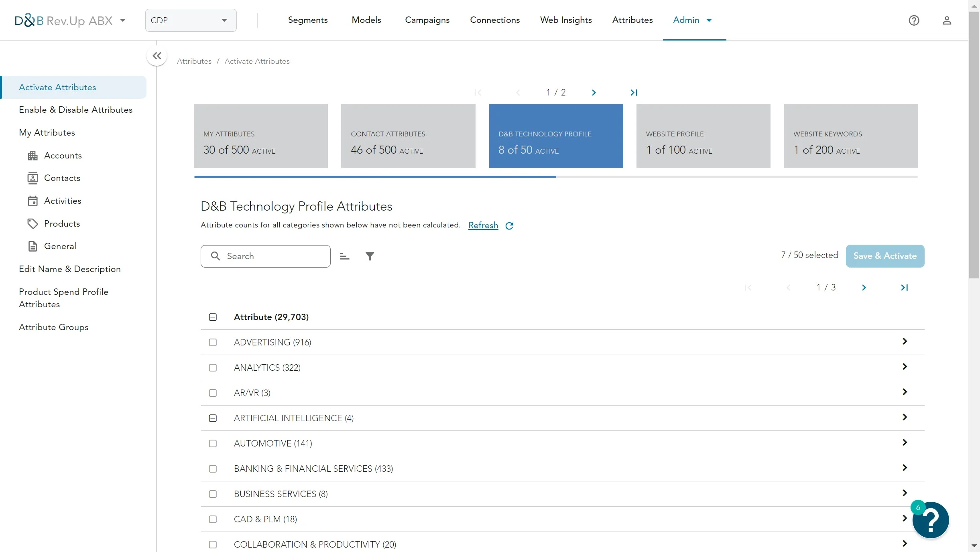
Task: Expand the ANALYTICS row chevron
Action: coord(905,367)
